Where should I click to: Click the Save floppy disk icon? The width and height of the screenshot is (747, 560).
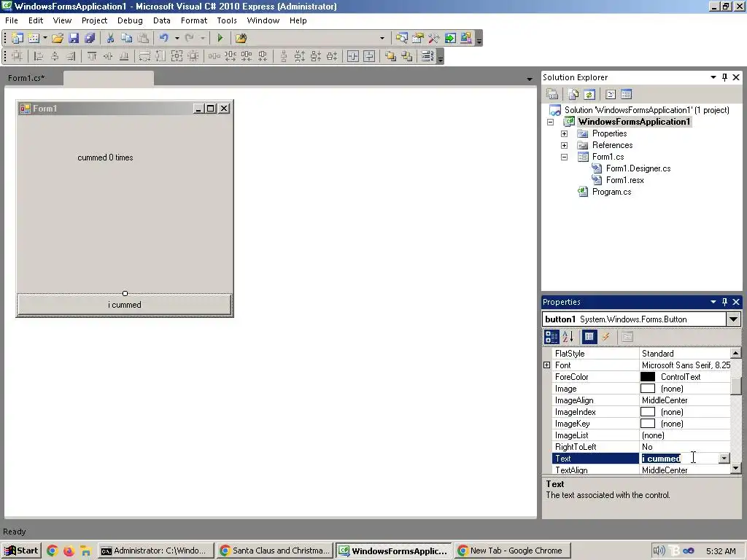click(x=74, y=38)
